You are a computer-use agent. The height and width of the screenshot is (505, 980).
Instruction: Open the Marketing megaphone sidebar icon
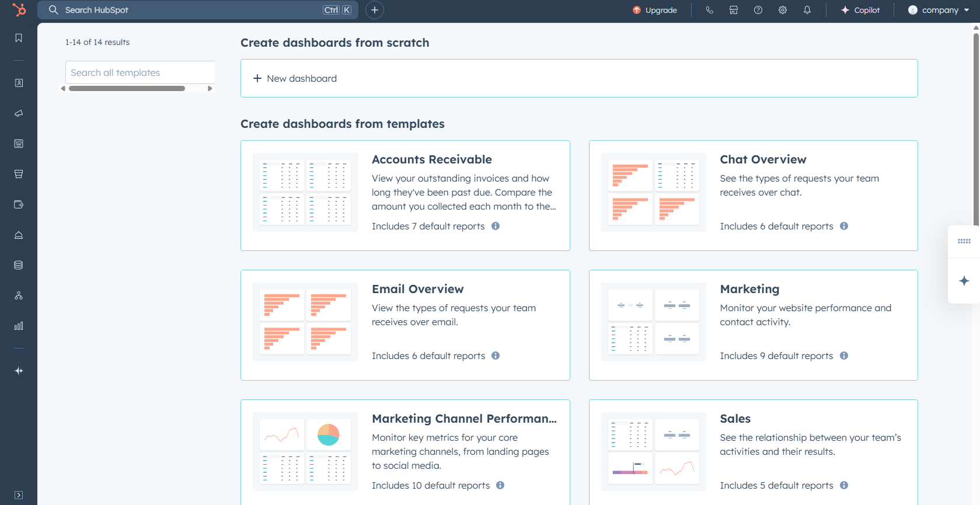[19, 113]
